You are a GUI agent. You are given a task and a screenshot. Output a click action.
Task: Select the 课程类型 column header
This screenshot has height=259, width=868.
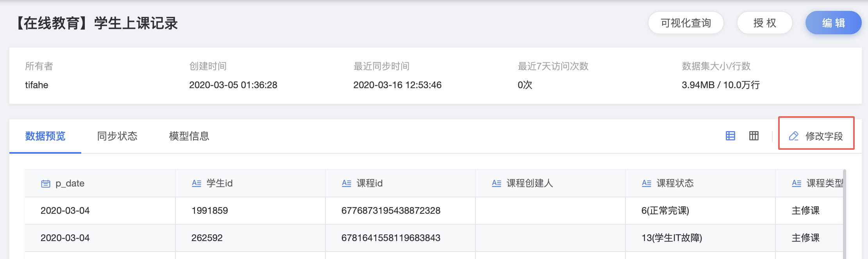click(x=809, y=183)
